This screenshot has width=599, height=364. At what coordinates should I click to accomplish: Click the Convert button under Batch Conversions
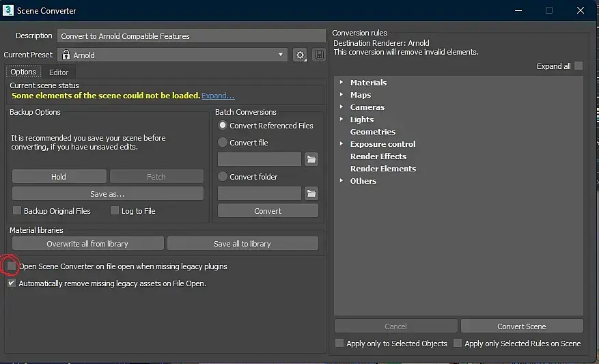pyautogui.click(x=268, y=211)
